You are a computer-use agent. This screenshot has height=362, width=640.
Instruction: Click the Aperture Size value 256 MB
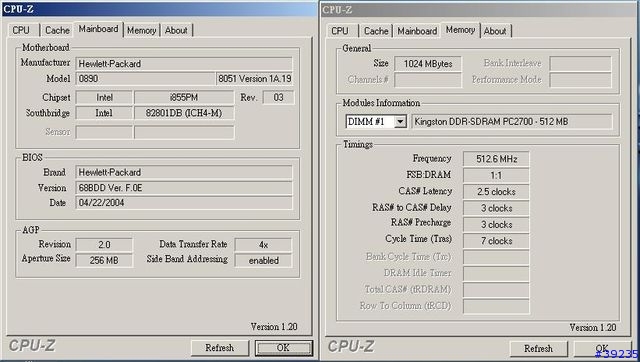click(x=104, y=260)
